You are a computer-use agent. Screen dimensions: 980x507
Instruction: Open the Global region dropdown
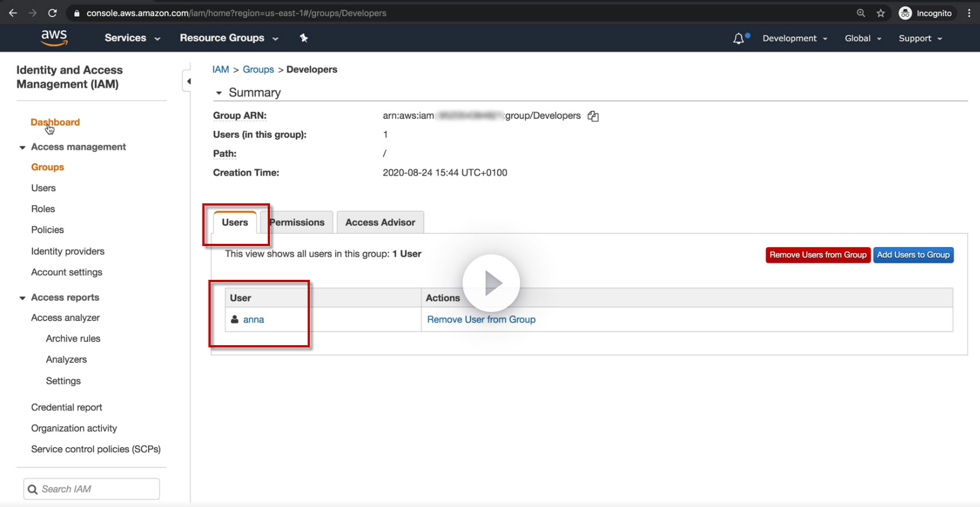pos(863,38)
